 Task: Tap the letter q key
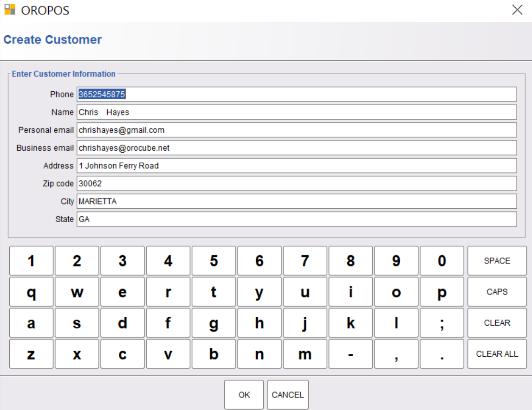(31, 292)
